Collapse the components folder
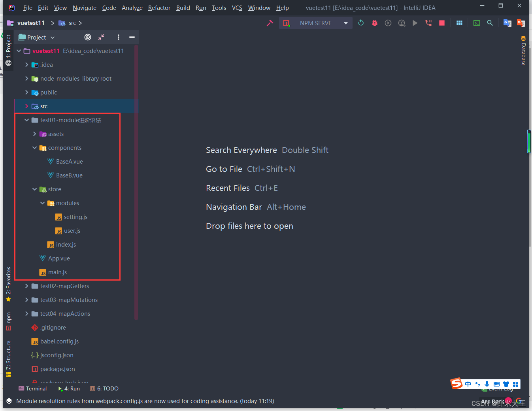The height and width of the screenshot is (411, 532). (35, 147)
